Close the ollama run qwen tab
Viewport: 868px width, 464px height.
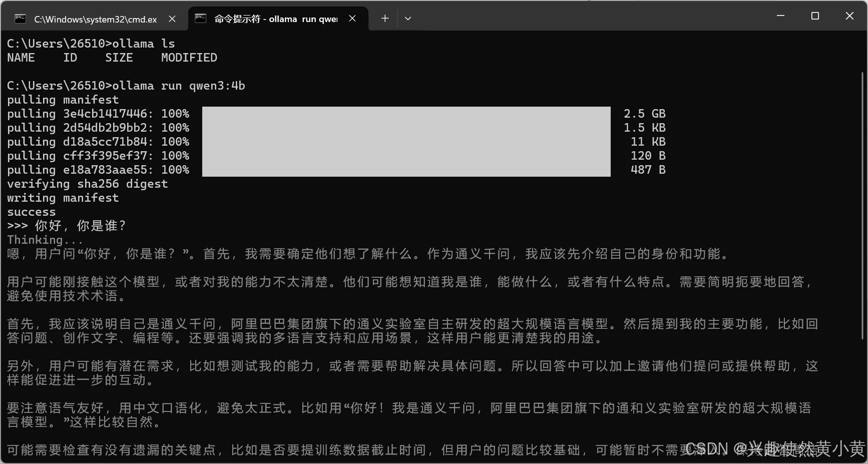click(x=352, y=19)
